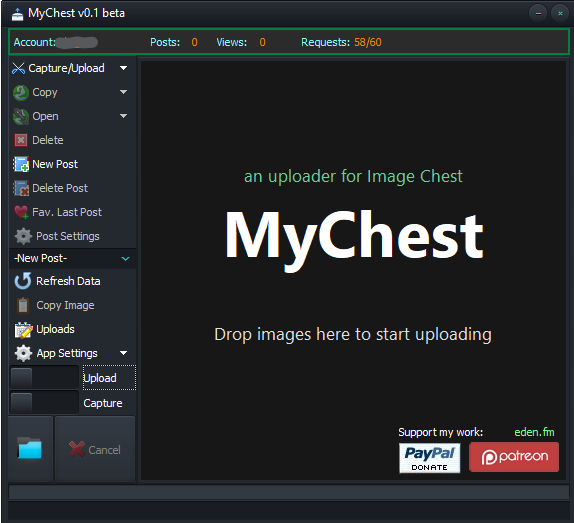Expand the Capture/Upload dropdown arrow

click(124, 68)
